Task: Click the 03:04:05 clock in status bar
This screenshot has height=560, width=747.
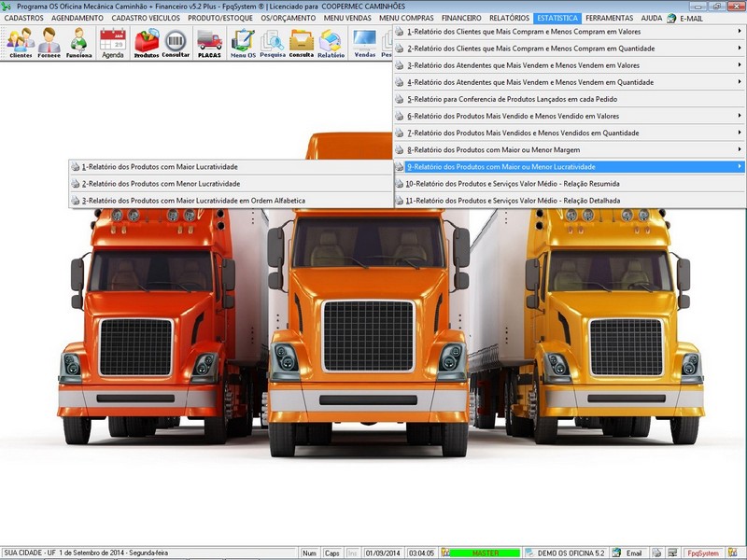Action: tap(422, 553)
